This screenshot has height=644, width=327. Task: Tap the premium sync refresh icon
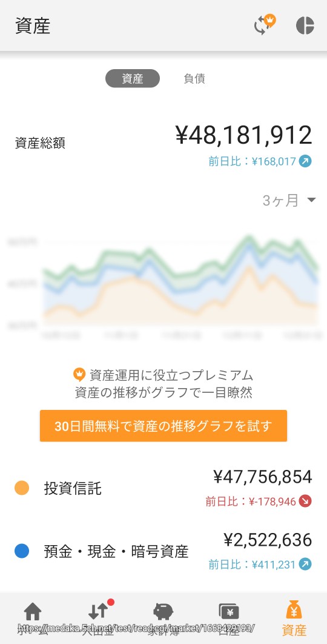pyautogui.click(x=264, y=25)
